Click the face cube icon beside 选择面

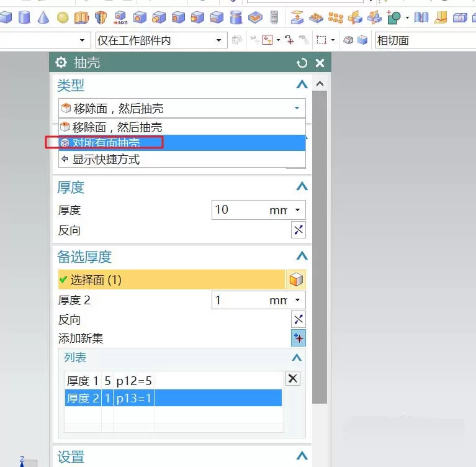tap(295, 279)
